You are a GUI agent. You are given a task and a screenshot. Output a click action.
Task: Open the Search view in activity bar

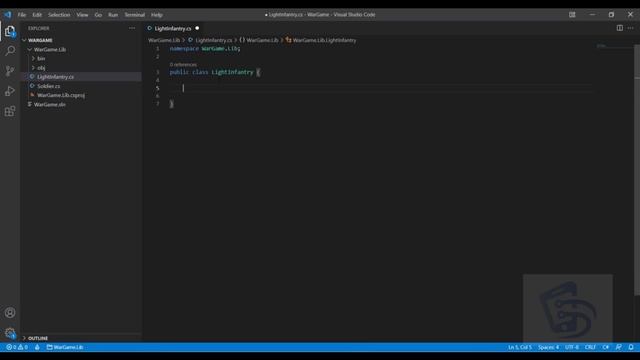[x=10, y=51]
